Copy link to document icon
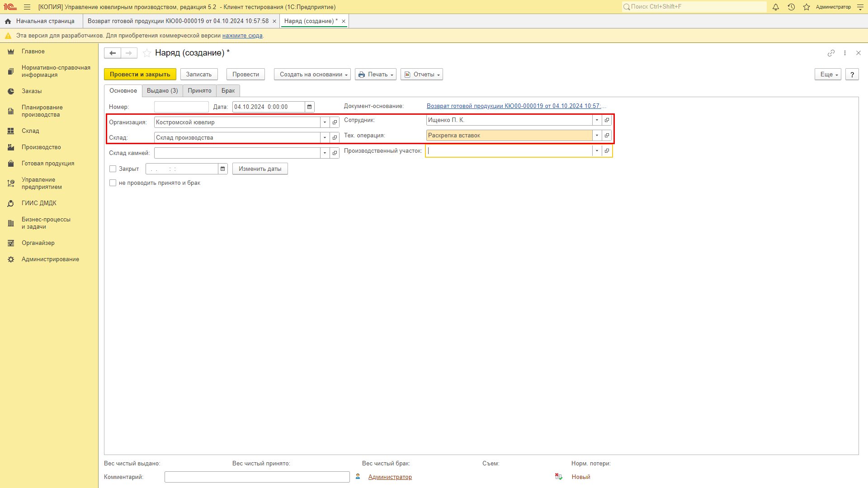This screenshot has width=868, height=488. tap(831, 53)
